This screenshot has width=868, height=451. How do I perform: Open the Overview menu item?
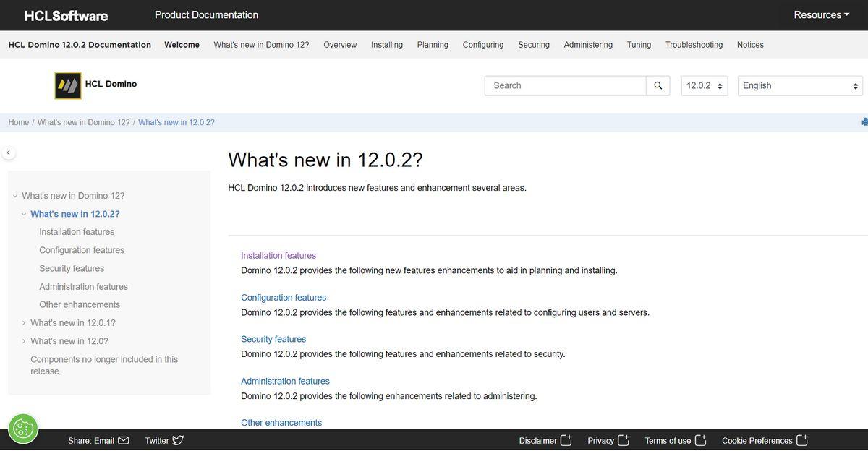click(x=340, y=45)
